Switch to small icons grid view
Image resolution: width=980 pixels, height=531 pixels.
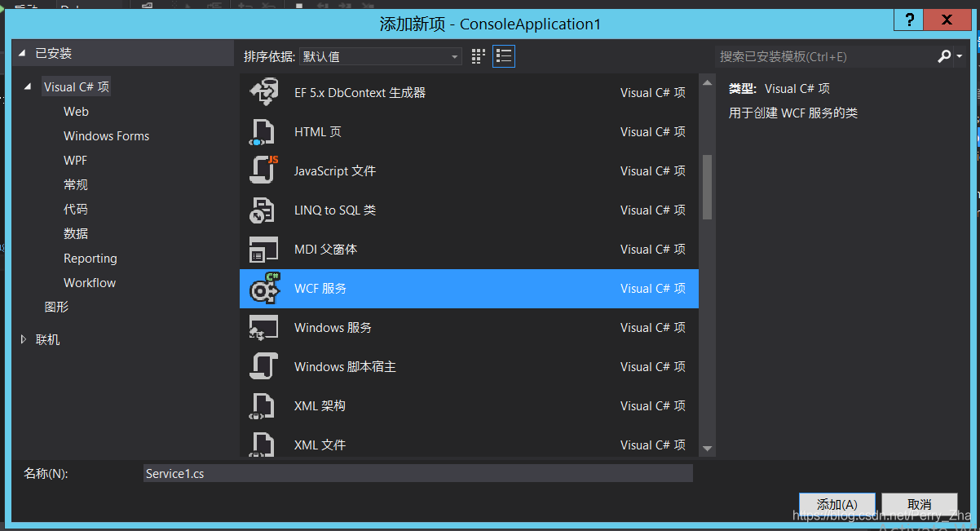pyautogui.click(x=479, y=56)
